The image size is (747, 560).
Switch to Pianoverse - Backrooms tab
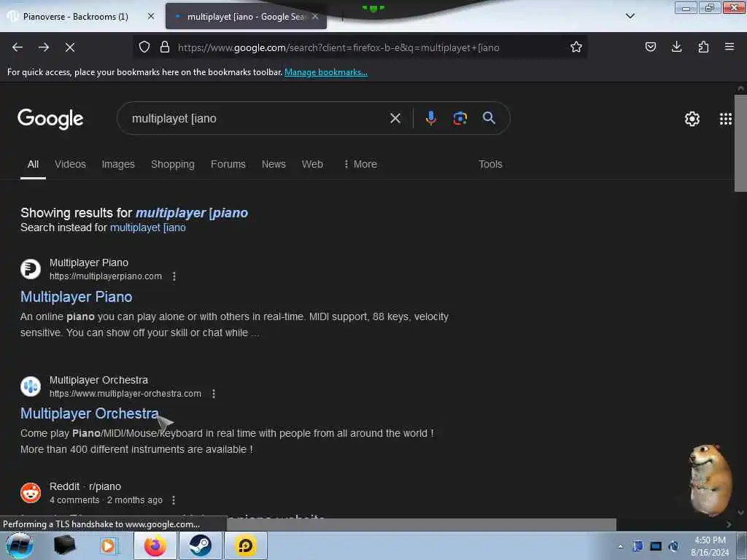(76, 17)
